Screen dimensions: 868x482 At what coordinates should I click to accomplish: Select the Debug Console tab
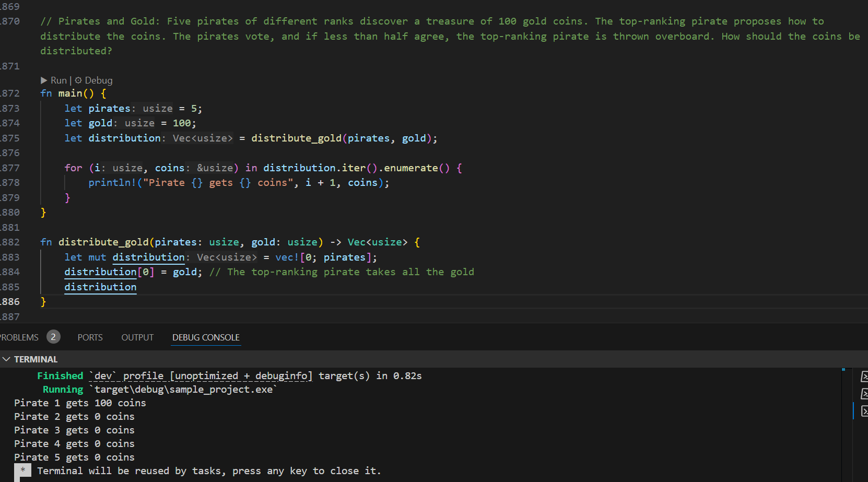[x=206, y=337]
